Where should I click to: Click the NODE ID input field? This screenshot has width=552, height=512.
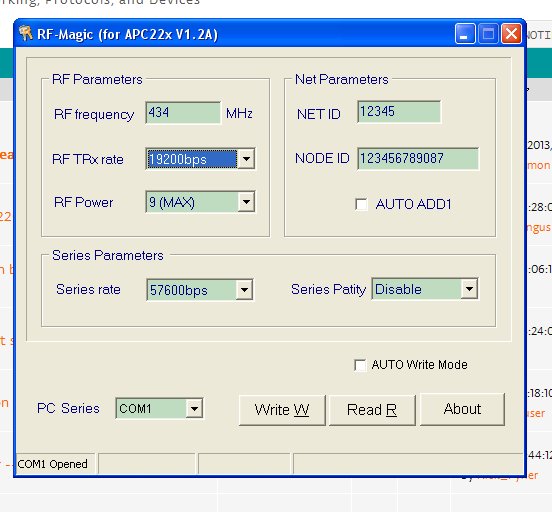tap(418, 158)
